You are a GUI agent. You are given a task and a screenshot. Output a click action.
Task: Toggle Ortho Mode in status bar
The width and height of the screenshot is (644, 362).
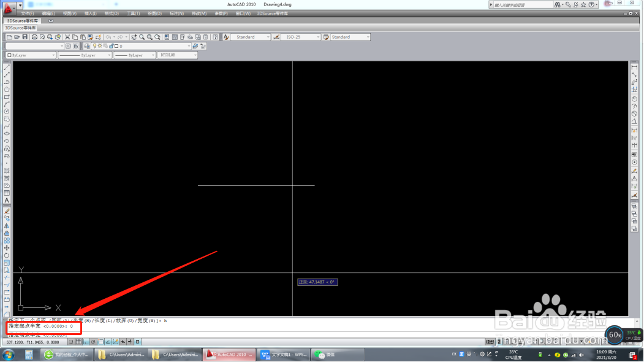point(86,341)
